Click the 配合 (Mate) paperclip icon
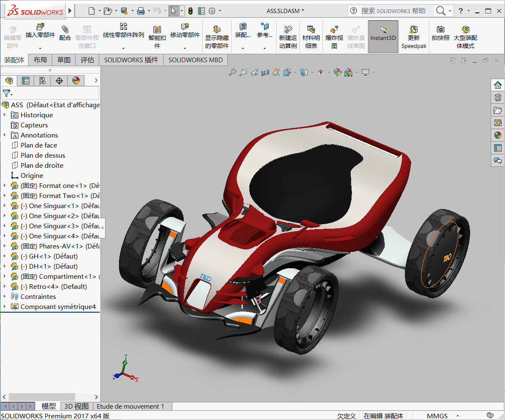505x420 pixels. (x=65, y=30)
